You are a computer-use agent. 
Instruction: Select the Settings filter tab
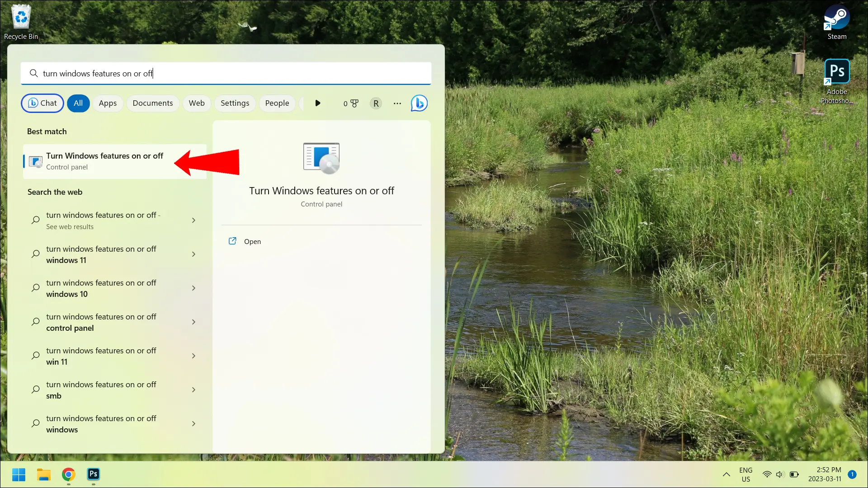point(235,103)
